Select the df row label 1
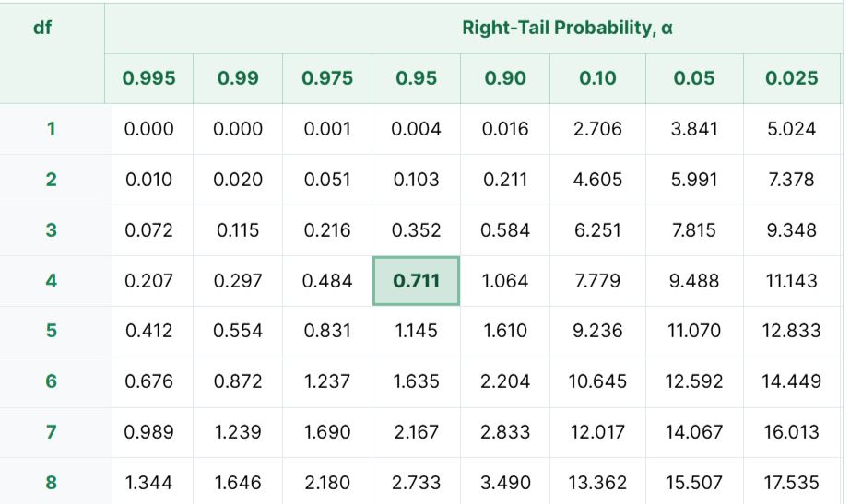 52,129
